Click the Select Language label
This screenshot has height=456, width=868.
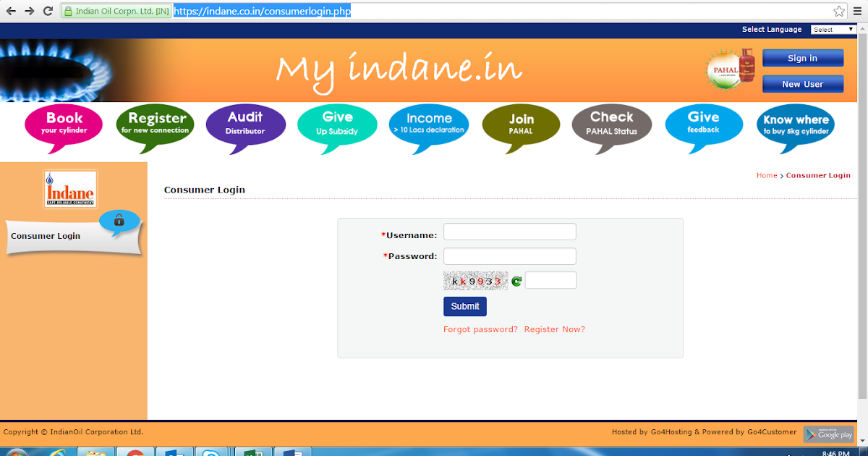click(772, 30)
